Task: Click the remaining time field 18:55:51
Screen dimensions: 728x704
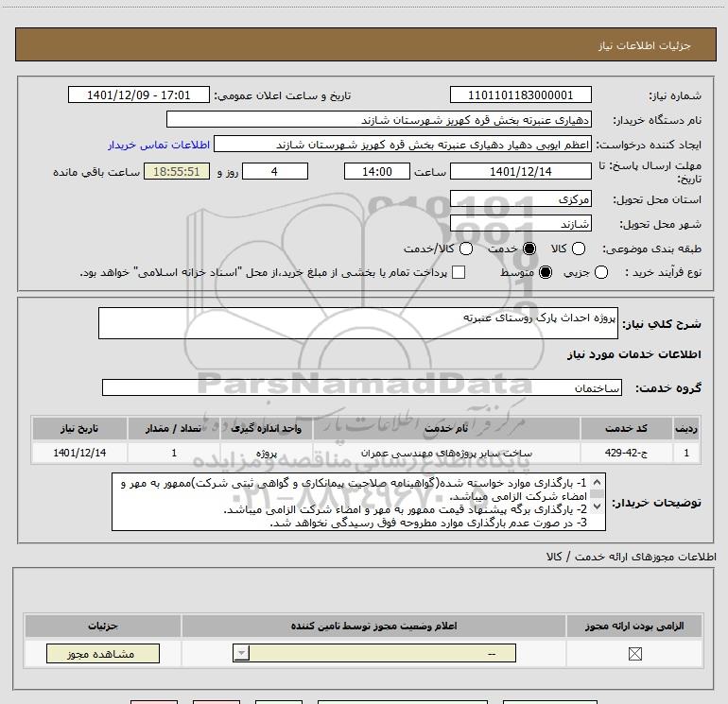Action: click(177, 172)
